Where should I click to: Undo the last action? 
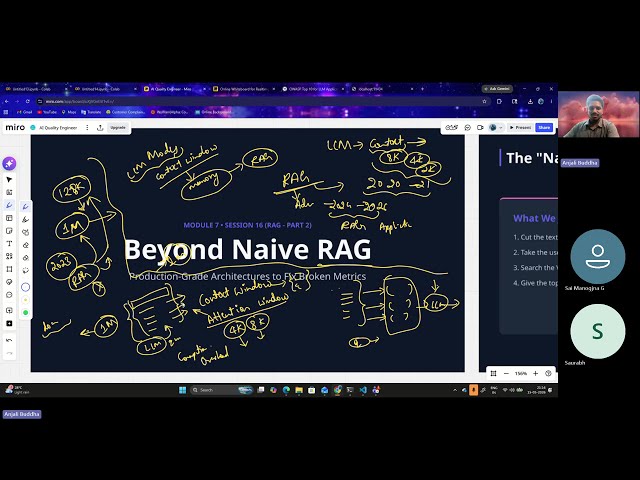point(9,340)
